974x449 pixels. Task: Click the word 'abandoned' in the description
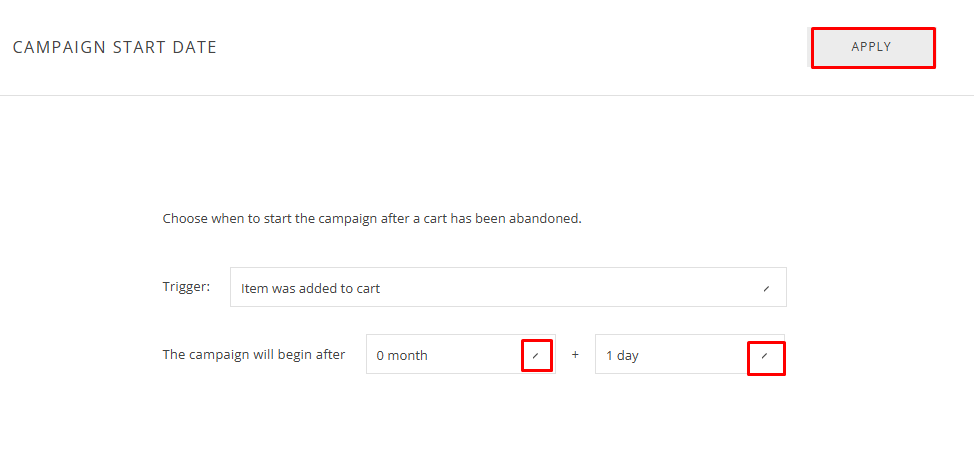tap(548, 218)
